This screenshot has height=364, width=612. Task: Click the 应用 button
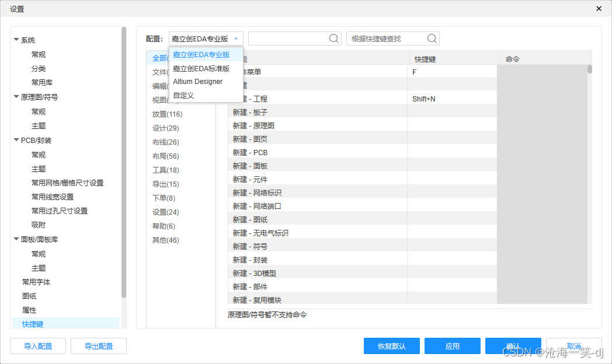[x=453, y=346]
